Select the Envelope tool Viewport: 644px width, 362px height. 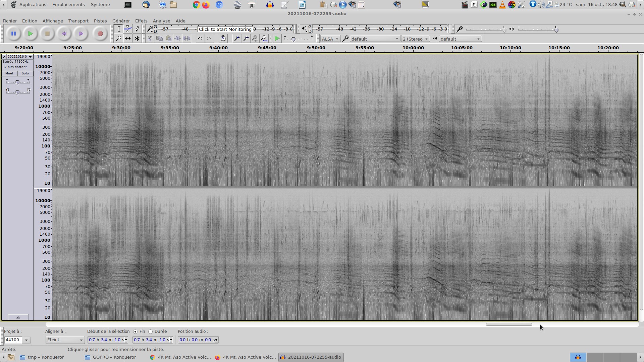click(x=128, y=29)
